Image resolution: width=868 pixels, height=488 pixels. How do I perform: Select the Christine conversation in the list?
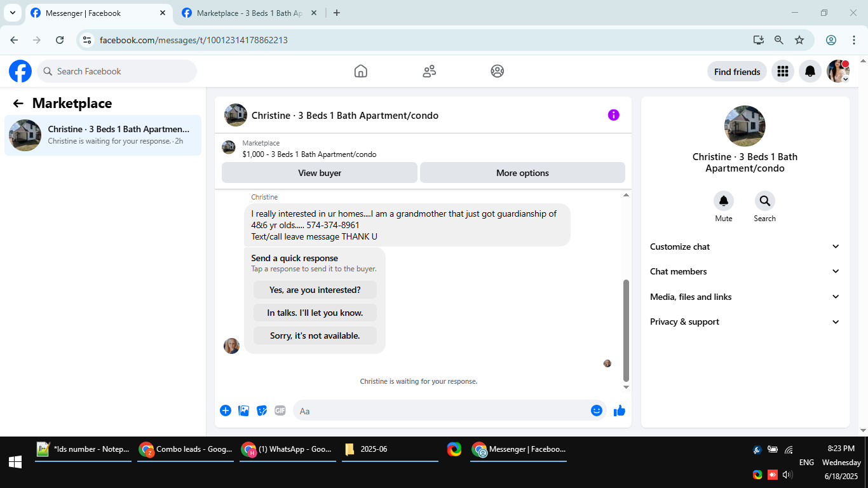click(103, 135)
